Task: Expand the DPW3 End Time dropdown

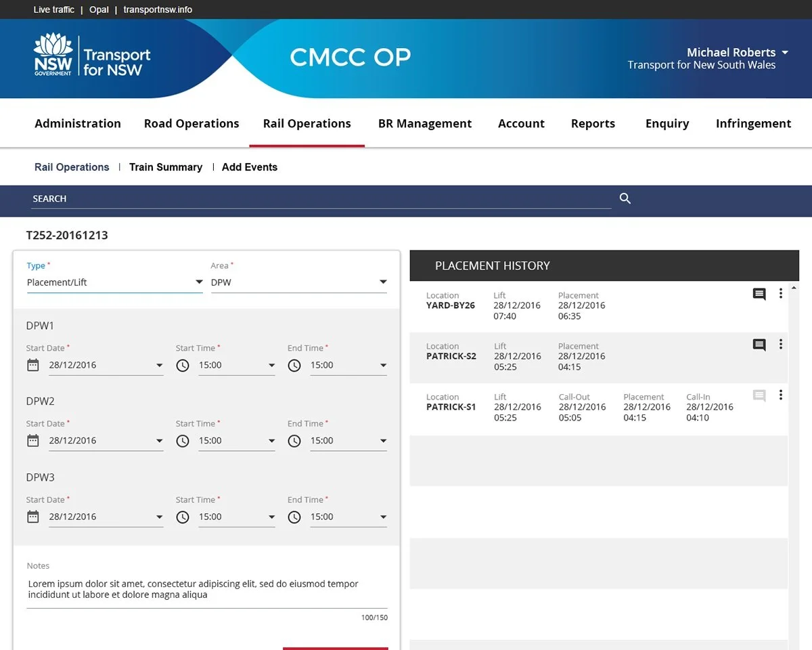Action: tap(383, 517)
